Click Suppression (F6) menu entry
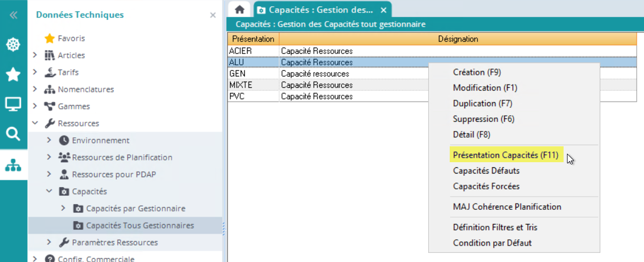Image resolution: width=644 pixels, height=262 pixels. (x=483, y=119)
